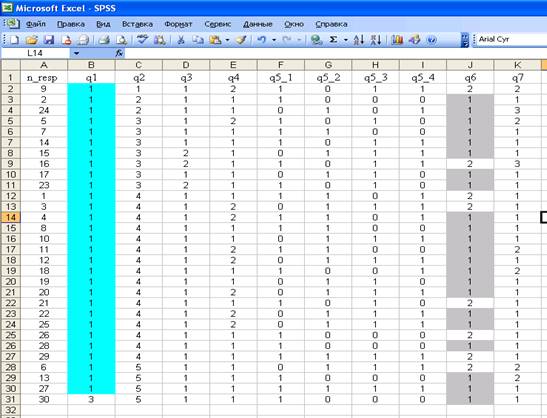Create a new workbook with toolbar icon
Image resolution: width=547 pixels, height=418 pixels.
point(14,40)
